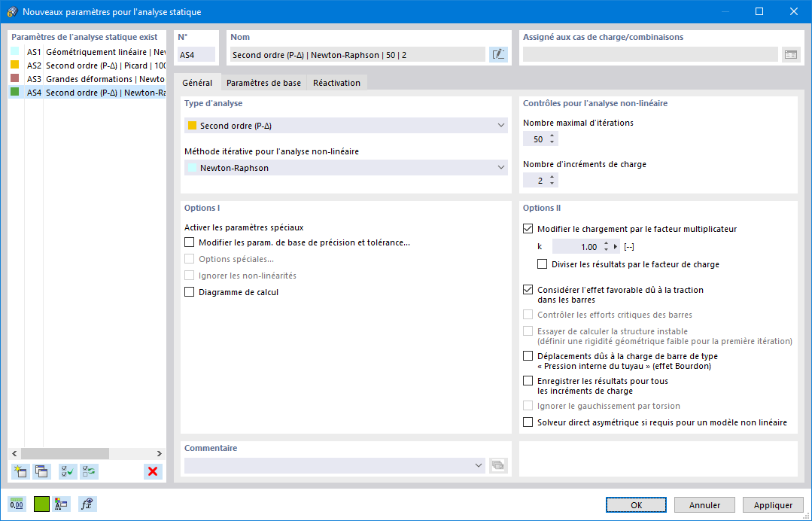This screenshot has width=812, height=521.
Task: Increase number of load increments
Action: (552, 177)
